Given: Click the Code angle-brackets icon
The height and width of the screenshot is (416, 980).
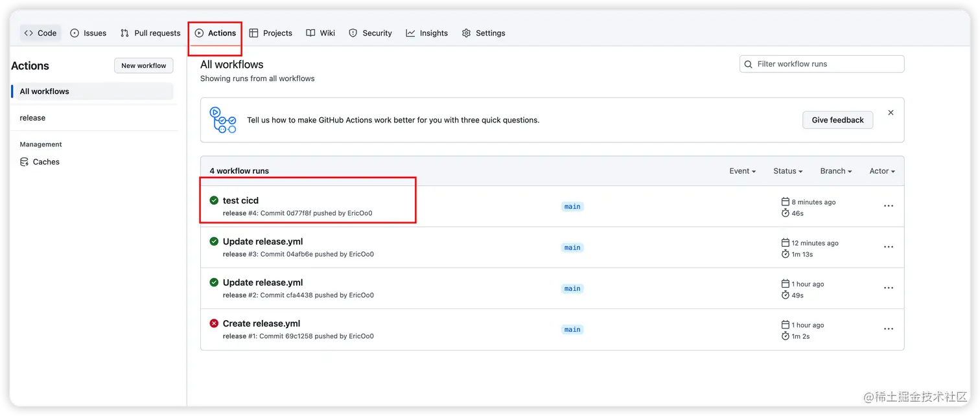Looking at the screenshot, I should click(x=29, y=33).
